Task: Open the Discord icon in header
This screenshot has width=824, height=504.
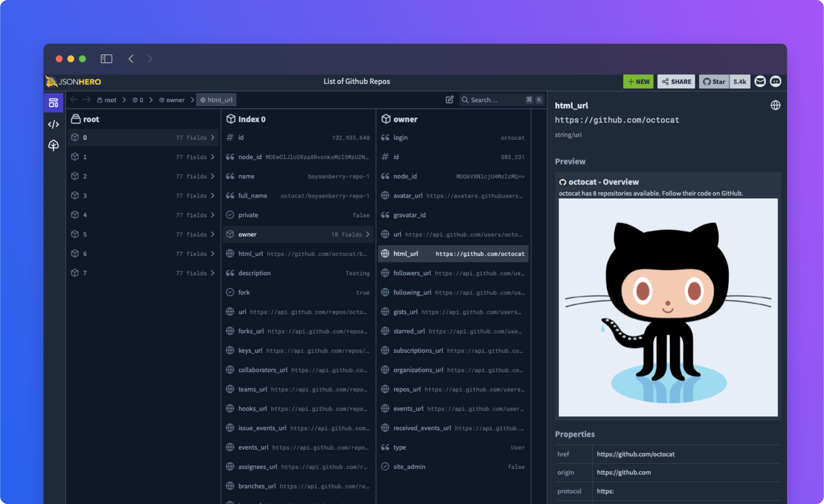Action: point(776,81)
